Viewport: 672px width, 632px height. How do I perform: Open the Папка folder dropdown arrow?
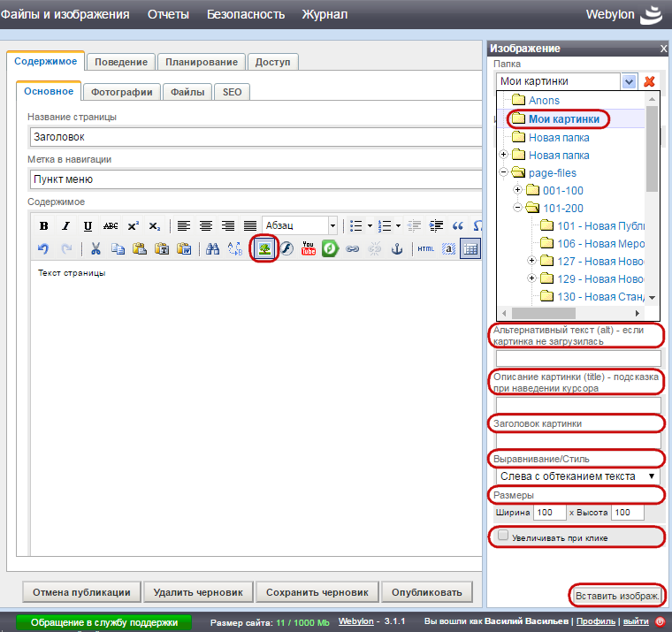(629, 81)
